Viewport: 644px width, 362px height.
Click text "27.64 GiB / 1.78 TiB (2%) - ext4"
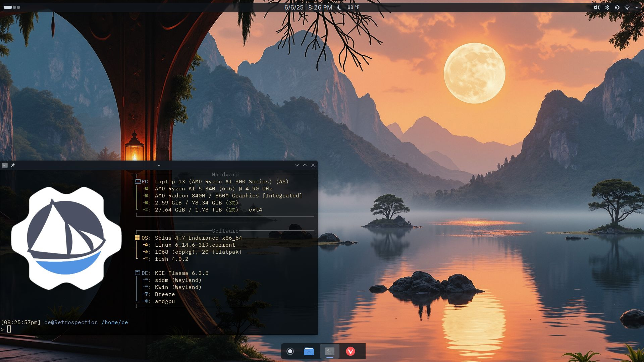208,210
